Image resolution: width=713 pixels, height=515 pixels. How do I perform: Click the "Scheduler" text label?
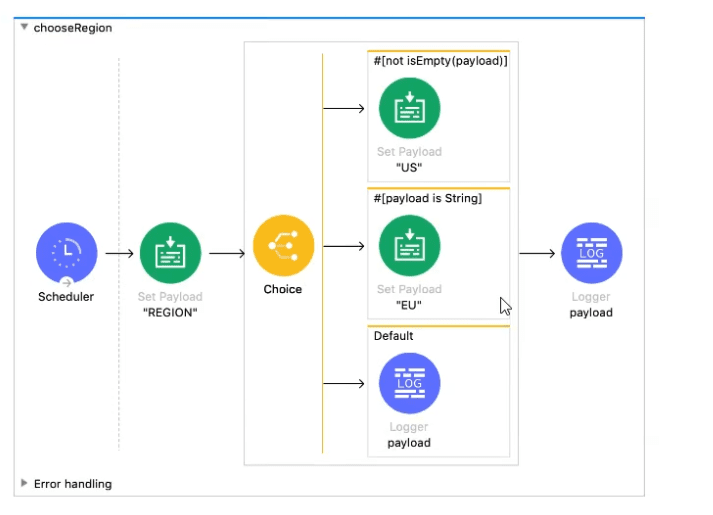pyautogui.click(x=66, y=297)
